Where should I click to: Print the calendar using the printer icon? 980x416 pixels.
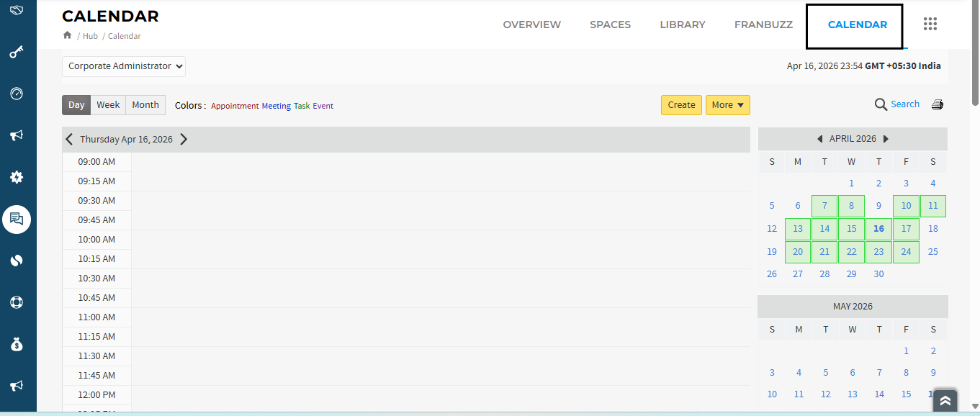937,105
